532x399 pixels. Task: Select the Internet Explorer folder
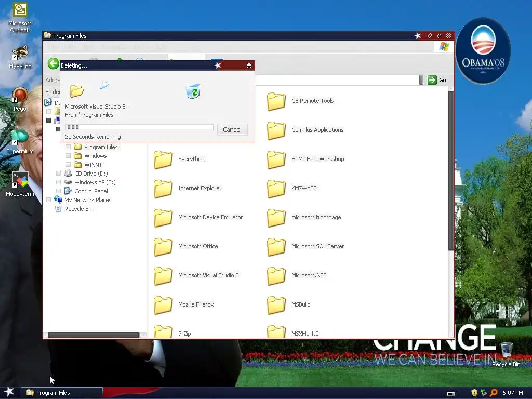click(187, 189)
